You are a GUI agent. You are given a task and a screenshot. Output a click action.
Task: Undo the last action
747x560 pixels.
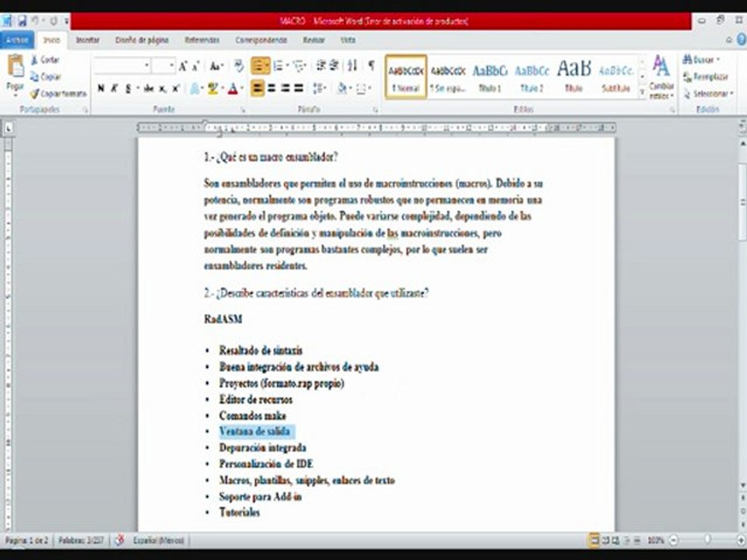pos(35,21)
